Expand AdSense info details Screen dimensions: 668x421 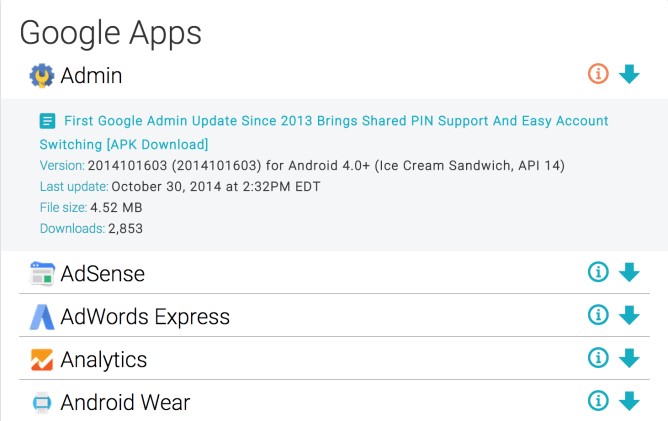[598, 272]
